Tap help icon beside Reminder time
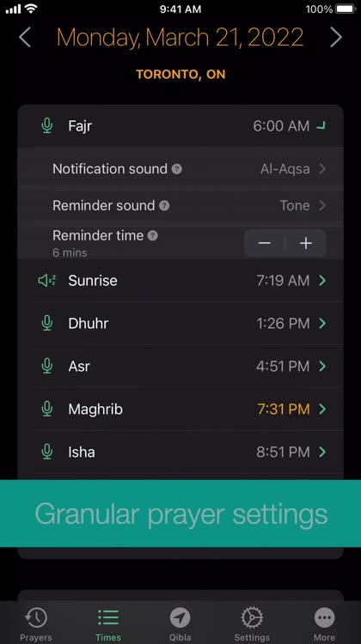This screenshot has width=361, height=644. pos(152,236)
